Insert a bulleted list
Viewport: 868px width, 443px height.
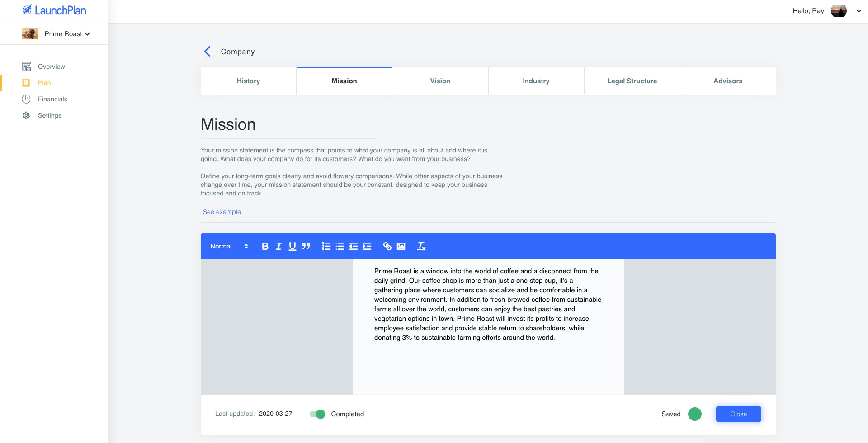[340, 246]
